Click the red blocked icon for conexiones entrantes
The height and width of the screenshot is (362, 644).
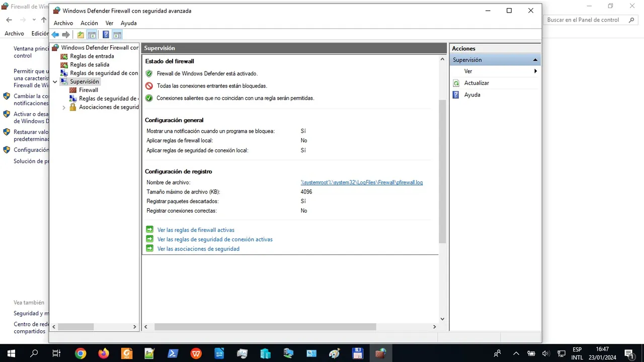[149, 86]
